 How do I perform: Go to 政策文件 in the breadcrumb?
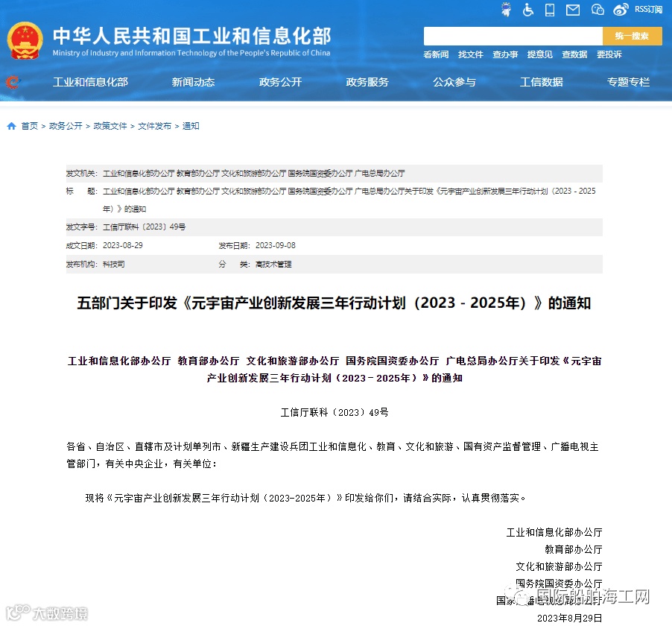(110, 126)
